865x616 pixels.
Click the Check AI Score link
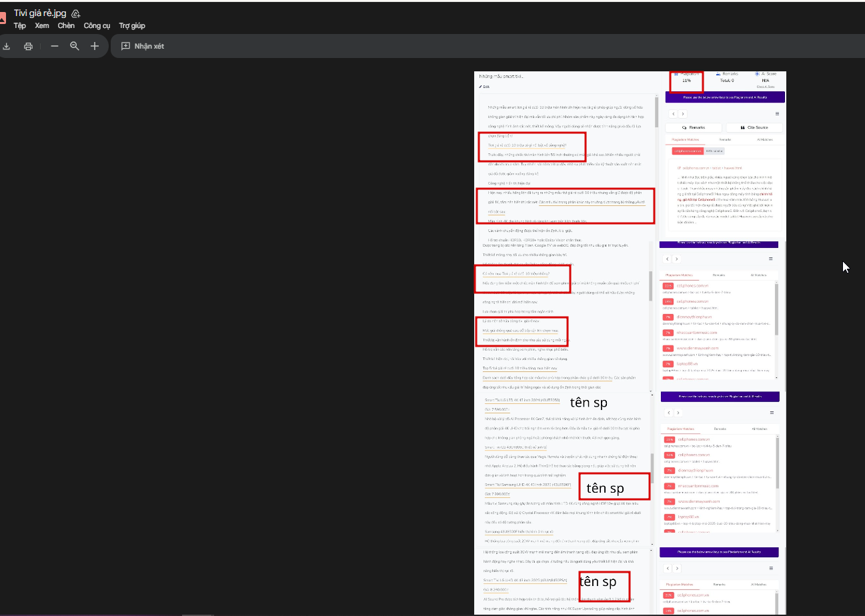click(765, 87)
